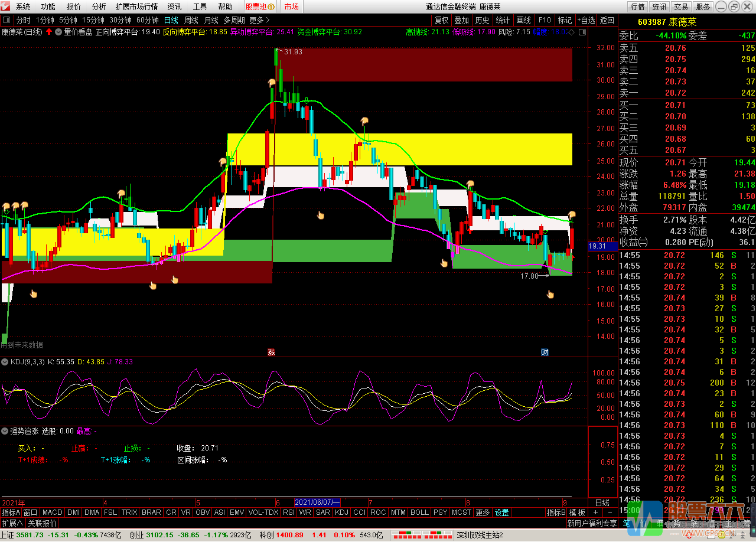Image resolution: width=756 pixels, height=542 pixels.
Task: Open the 报价 menu
Action: pyautogui.click(x=74, y=7)
